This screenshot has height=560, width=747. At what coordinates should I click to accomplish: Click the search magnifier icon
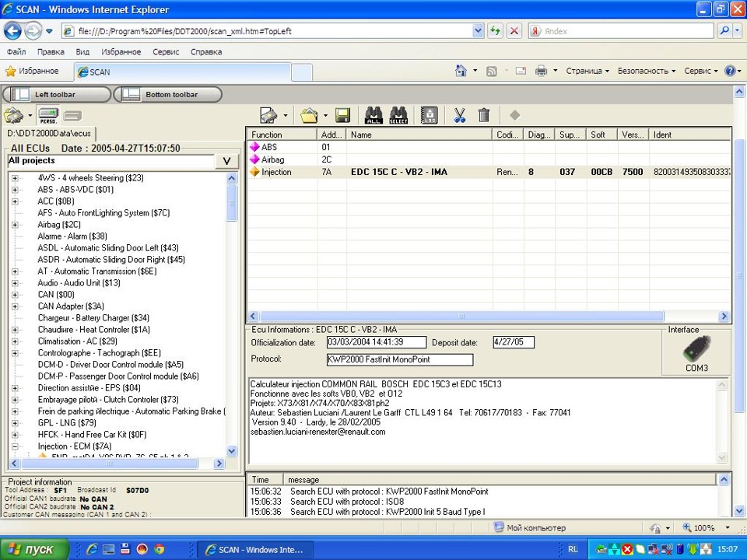pos(724,31)
